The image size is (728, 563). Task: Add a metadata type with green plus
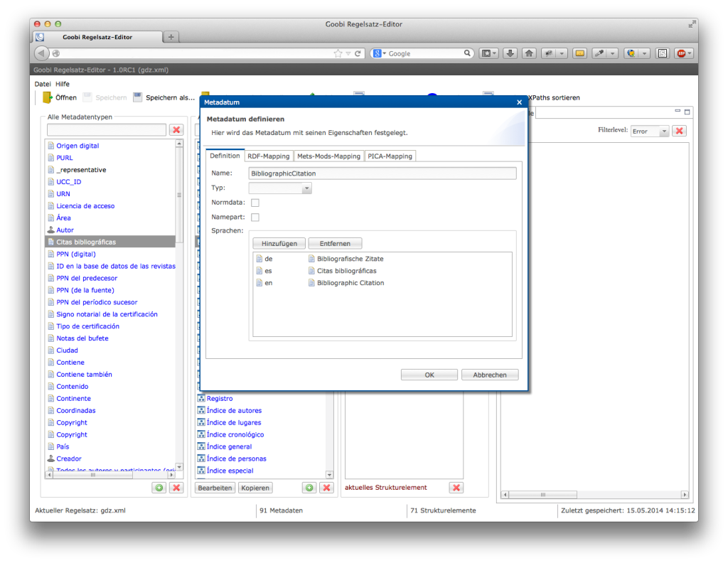click(x=159, y=488)
